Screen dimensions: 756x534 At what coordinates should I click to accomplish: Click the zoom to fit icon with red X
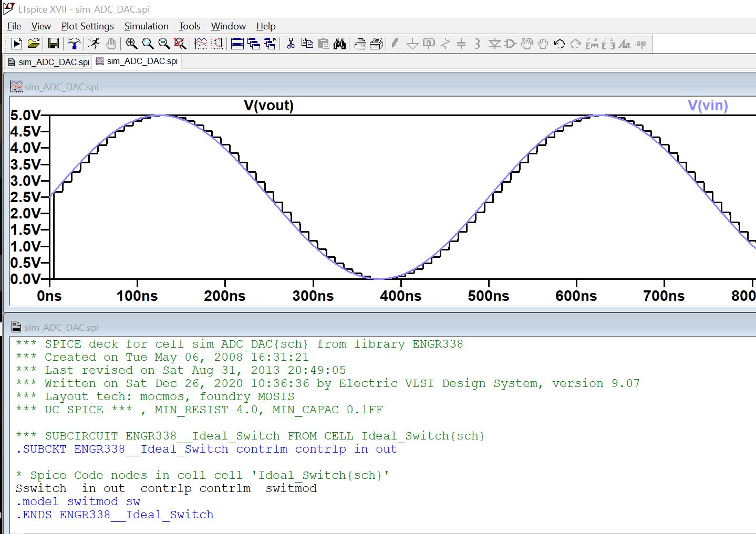pyautogui.click(x=180, y=44)
